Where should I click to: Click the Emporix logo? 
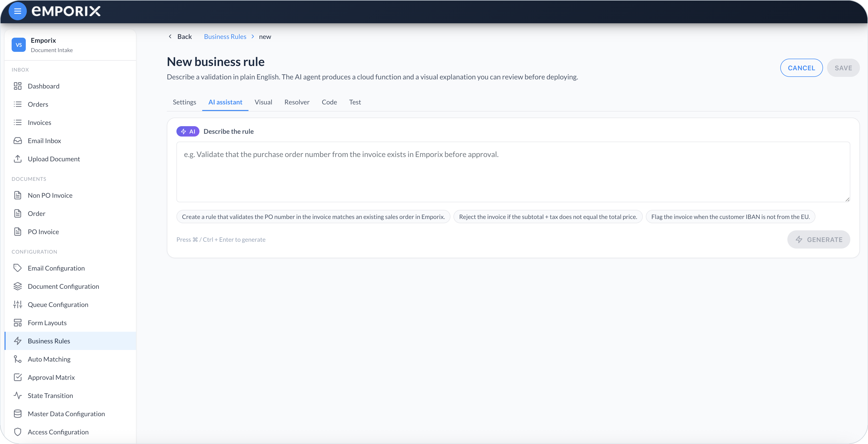pos(66,11)
